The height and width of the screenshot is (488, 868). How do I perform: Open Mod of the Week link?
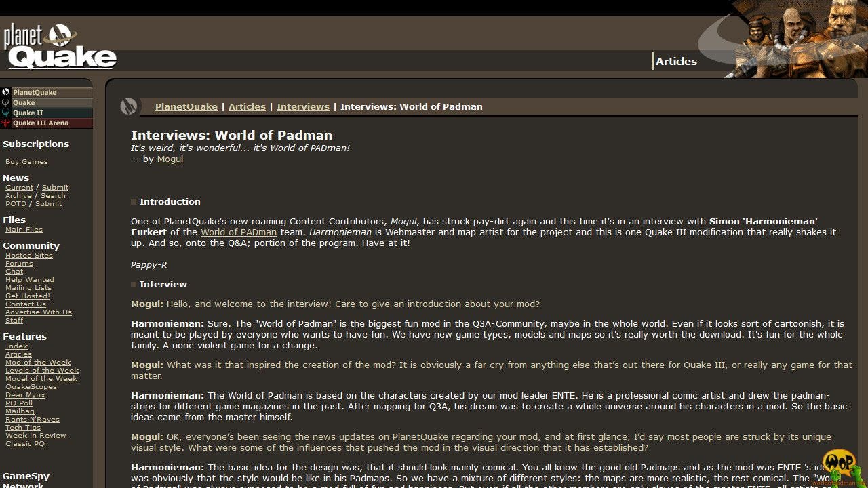click(x=38, y=362)
